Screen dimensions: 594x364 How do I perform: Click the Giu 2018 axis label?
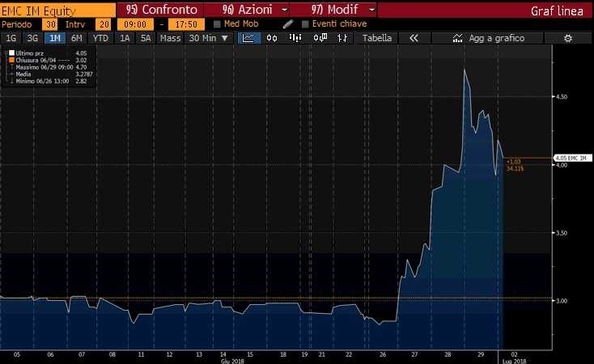point(232,361)
